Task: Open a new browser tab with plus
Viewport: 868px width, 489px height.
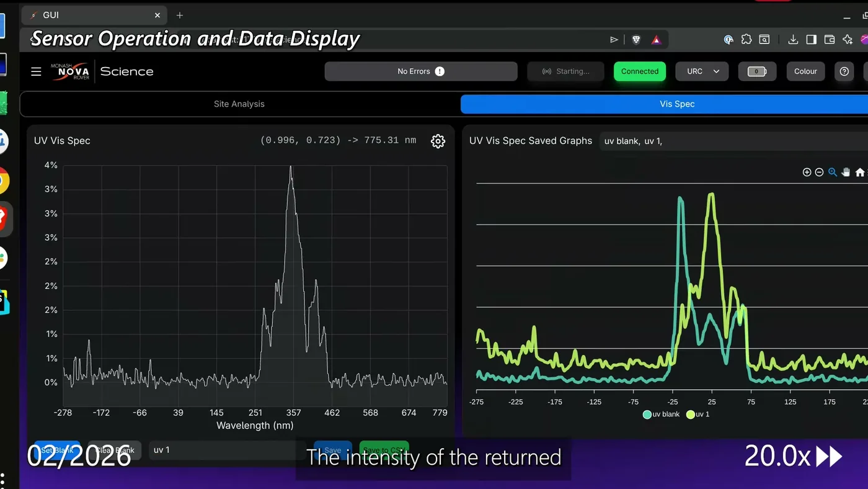Action: click(x=180, y=15)
